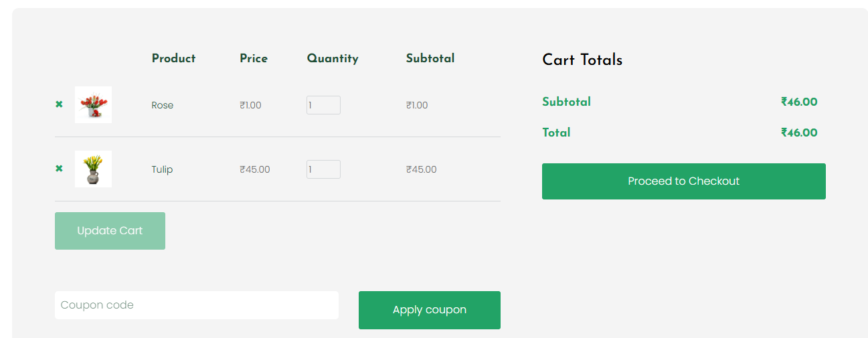This screenshot has height=338, width=868.
Task: Remove Tulip from the cart
Action: (x=59, y=169)
